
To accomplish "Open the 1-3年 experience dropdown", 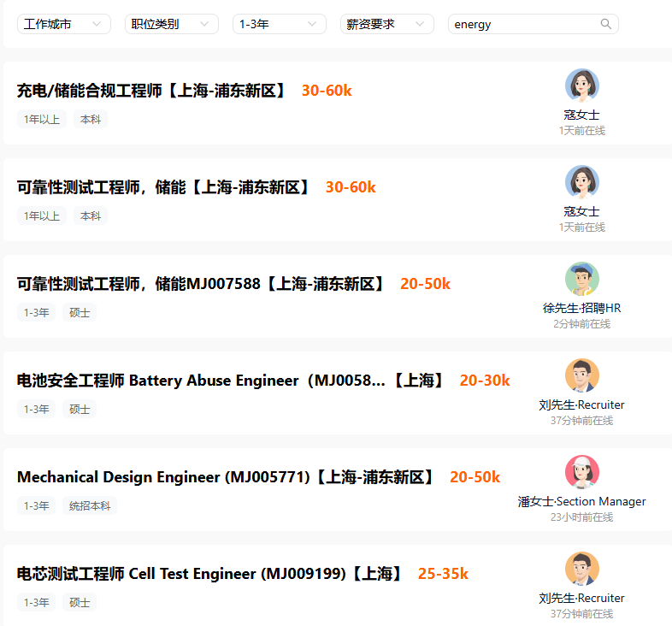I will (x=280, y=24).
